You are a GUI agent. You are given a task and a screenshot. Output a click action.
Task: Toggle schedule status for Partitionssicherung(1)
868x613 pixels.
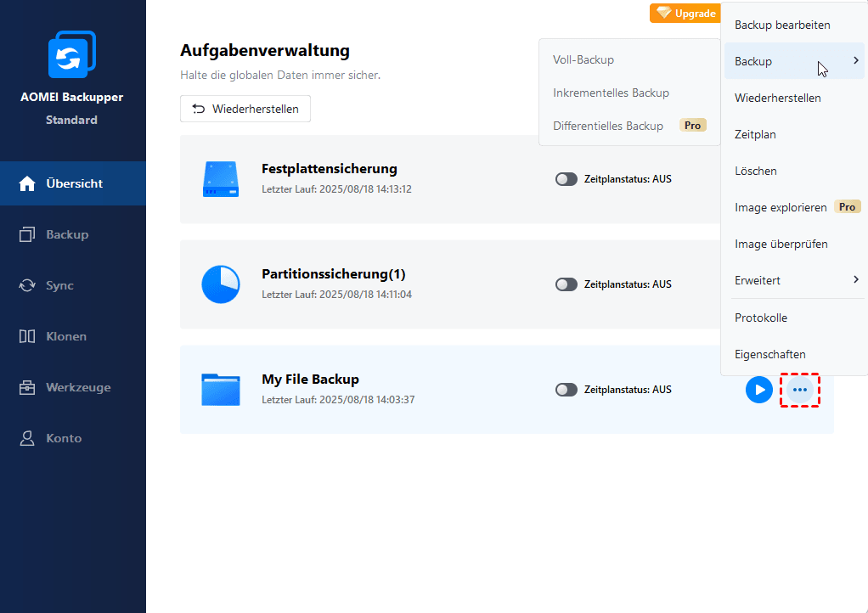pyautogui.click(x=566, y=284)
